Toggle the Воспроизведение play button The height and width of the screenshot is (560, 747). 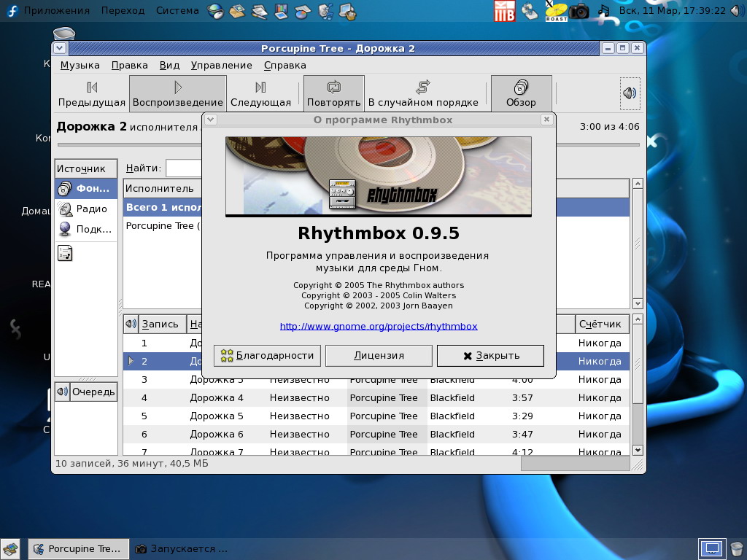[x=178, y=94]
